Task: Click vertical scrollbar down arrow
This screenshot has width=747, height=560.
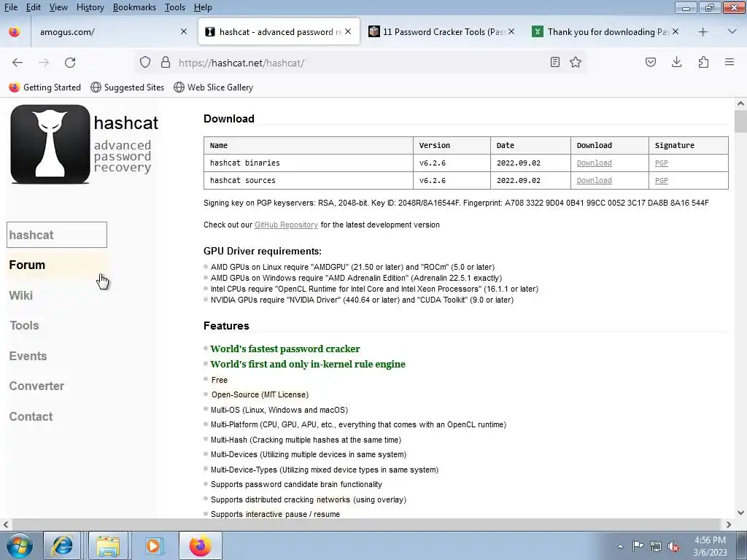Action: pos(740,513)
